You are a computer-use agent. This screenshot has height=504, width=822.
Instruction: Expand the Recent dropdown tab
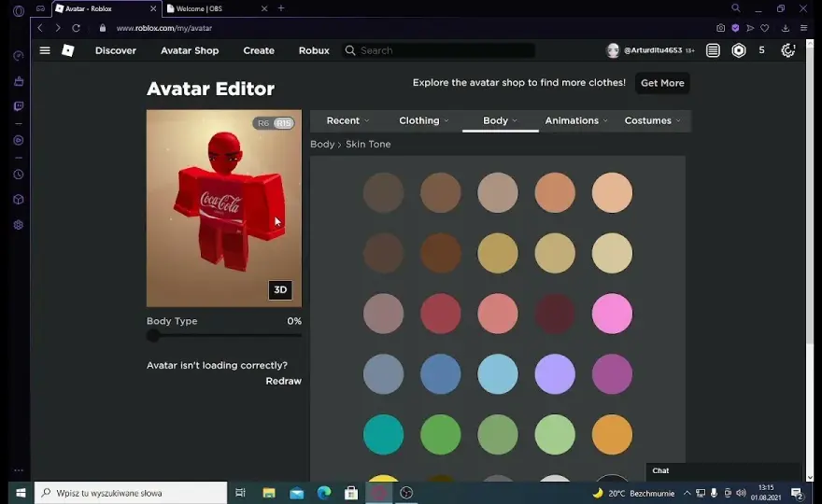(x=347, y=120)
